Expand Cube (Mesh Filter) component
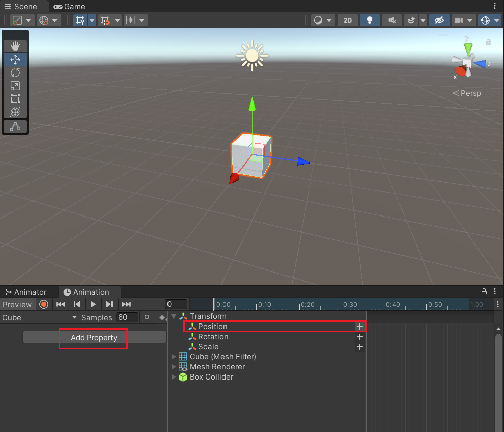 tap(174, 357)
